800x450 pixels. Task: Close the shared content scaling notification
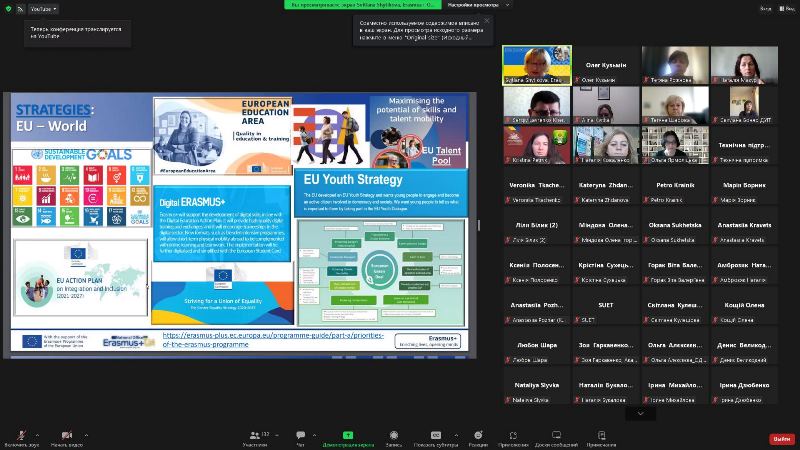tap(487, 20)
